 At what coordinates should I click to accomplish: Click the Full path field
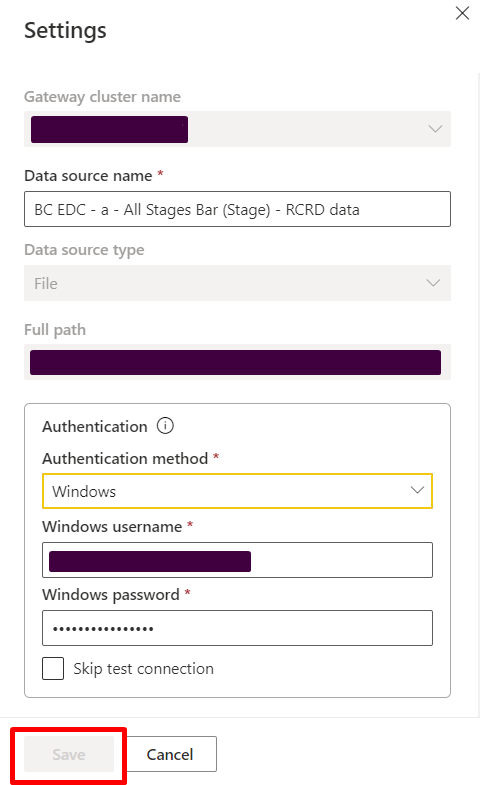(237, 362)
